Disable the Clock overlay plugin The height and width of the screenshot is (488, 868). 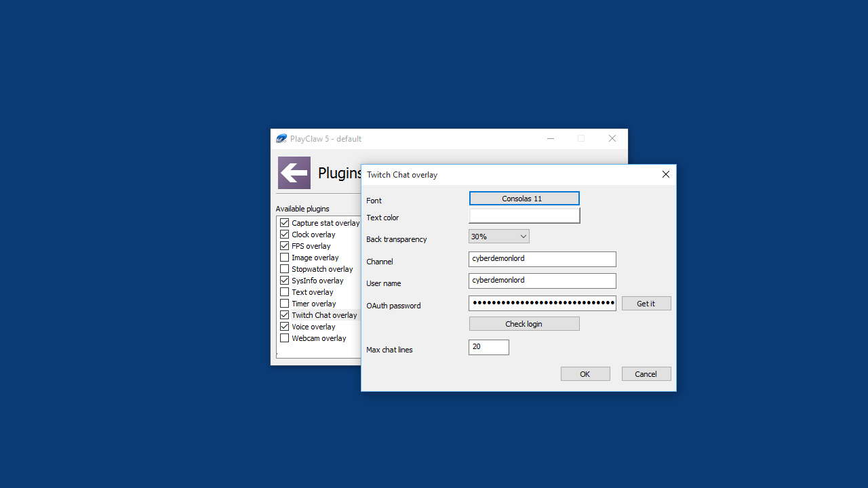coord(285,235)
